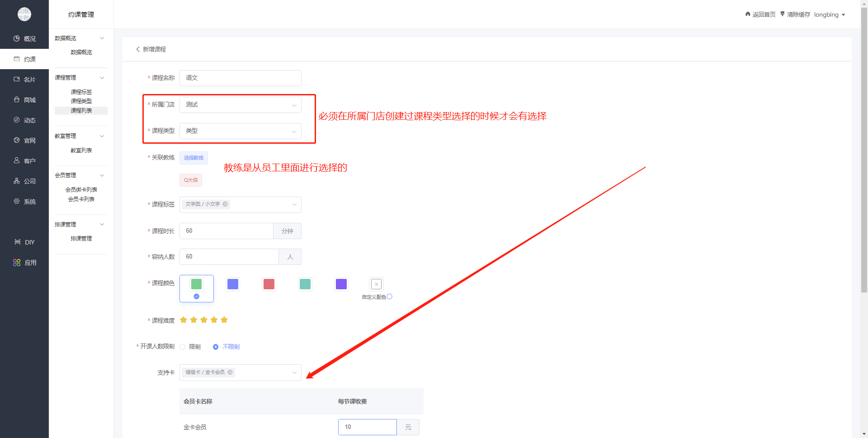The height and width of the screenshot is (438, 868).
Task: Open the longbing user dropdown
Action: [830, 14]
